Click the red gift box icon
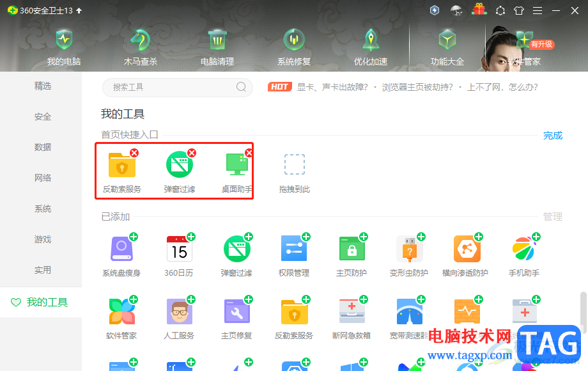Image resolution: width=588 pixels, height=371 pixels. point(479,10)
